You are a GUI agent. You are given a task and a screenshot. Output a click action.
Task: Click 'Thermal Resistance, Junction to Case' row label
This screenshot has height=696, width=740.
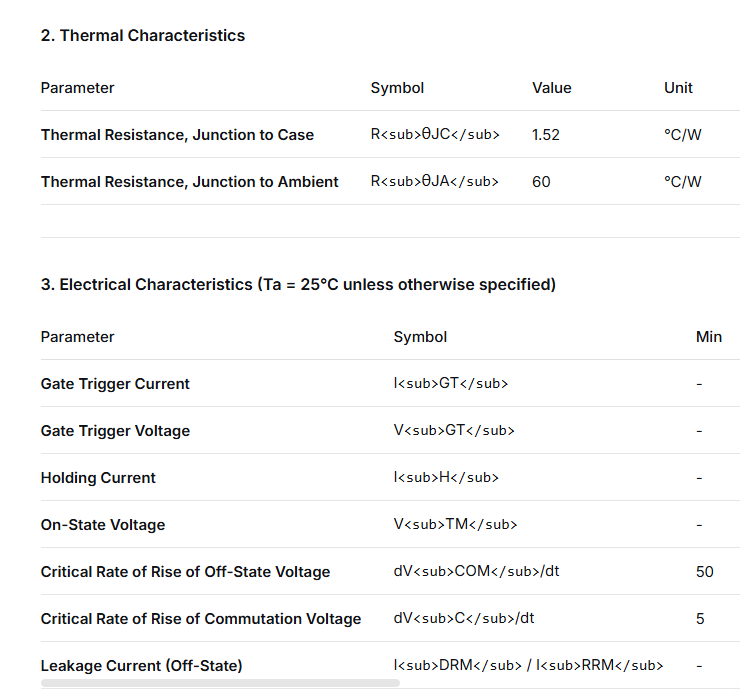coord(177,135)
